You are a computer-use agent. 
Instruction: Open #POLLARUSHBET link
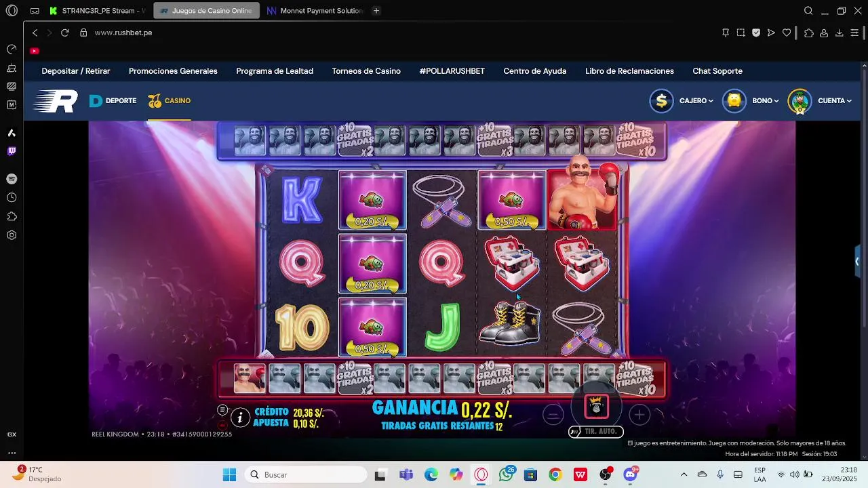[452, 71]
